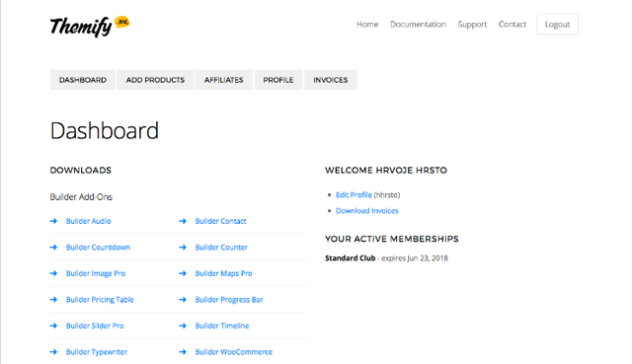This screenshot has width=632, height=364.
Task: Open the Dashboard tab
Action: pyautogui.click(x=83, y=80)
